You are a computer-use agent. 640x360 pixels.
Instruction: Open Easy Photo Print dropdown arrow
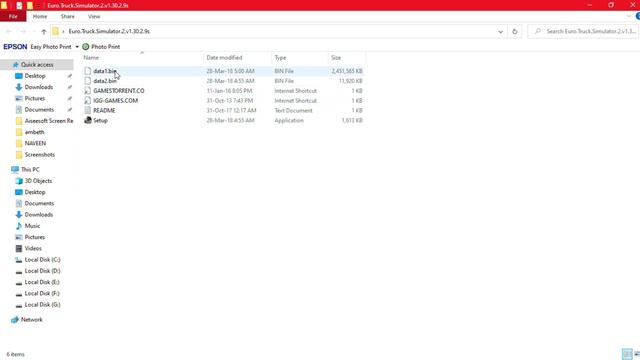click(x=77, y=47)
